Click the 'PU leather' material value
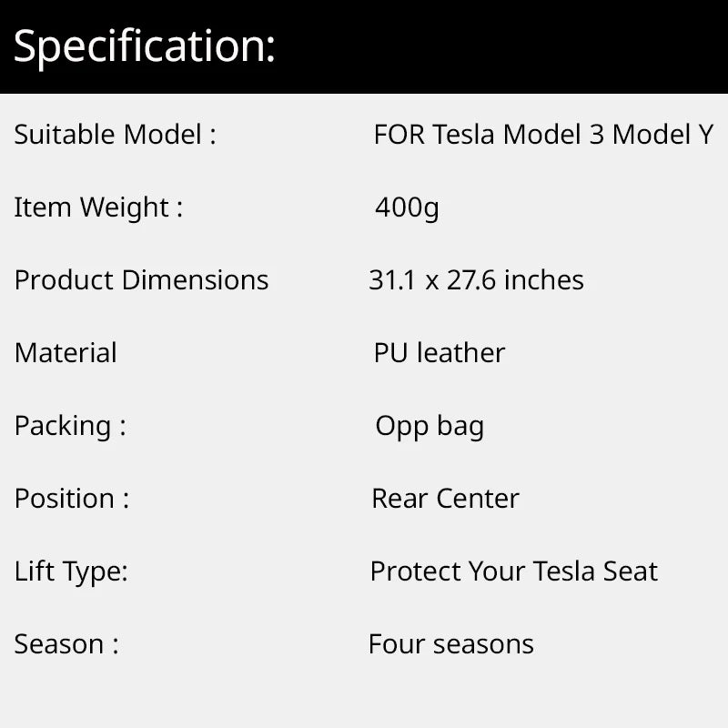The image size is (728, 728). coord(439,353)
